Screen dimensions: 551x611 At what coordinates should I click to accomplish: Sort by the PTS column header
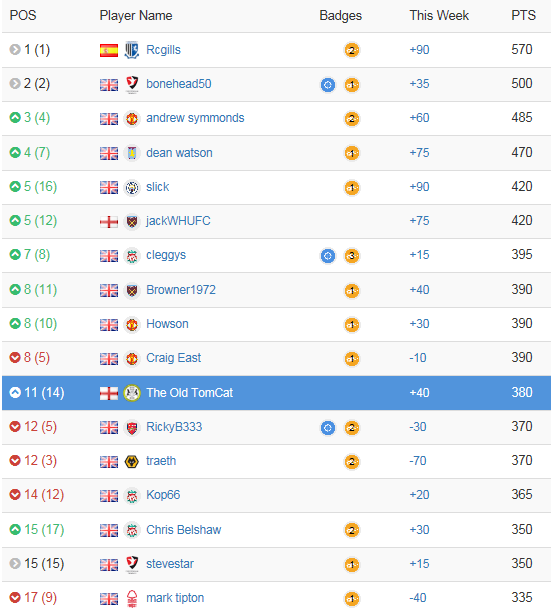[523, 16]
